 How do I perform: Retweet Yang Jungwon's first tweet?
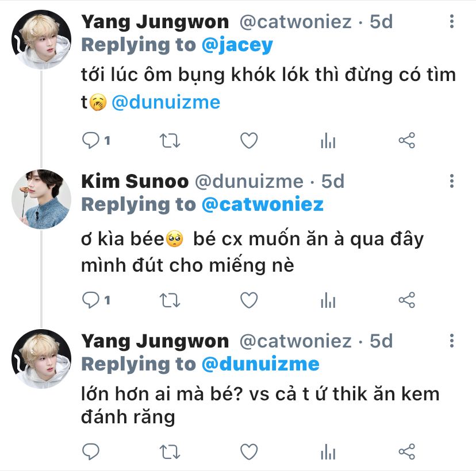[170, 140]
